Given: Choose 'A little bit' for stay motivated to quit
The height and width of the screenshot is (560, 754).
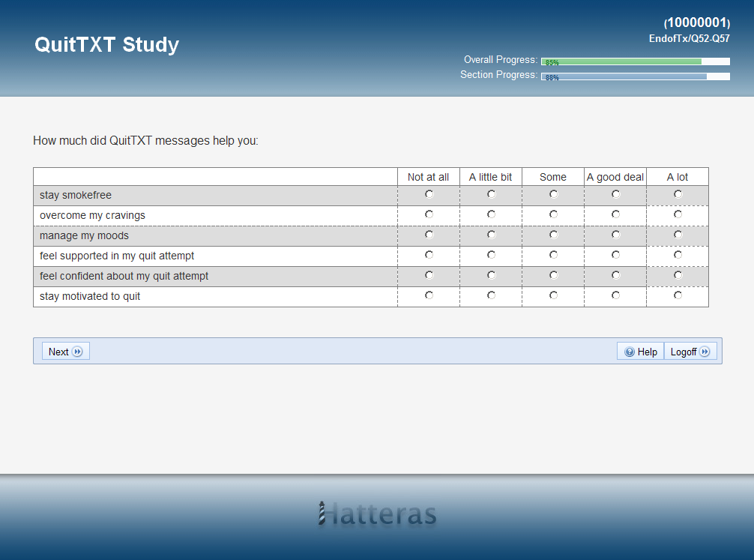Looking at the screenshot, I should click(491, 295).
